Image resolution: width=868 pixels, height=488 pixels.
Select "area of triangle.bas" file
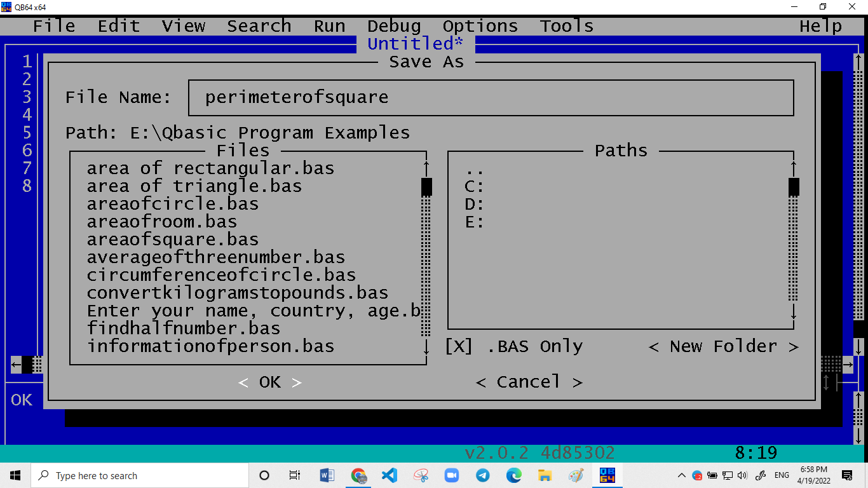[194, 186]
